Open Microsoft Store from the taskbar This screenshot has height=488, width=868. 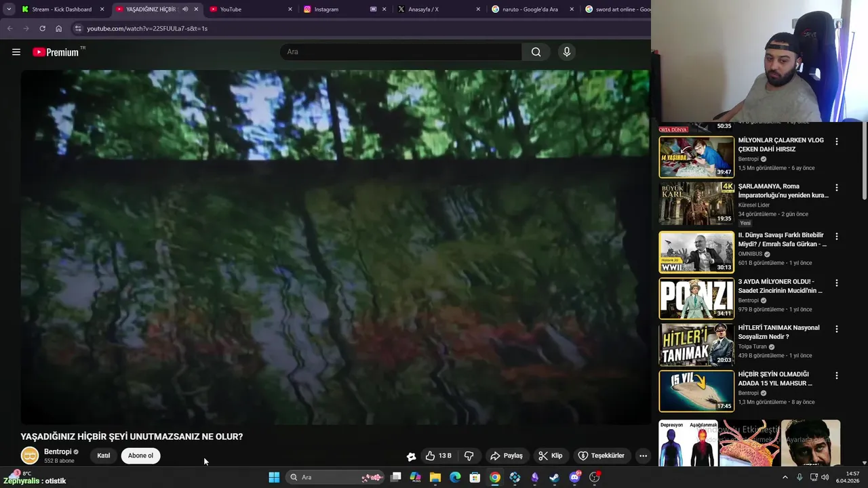(475, 477)
